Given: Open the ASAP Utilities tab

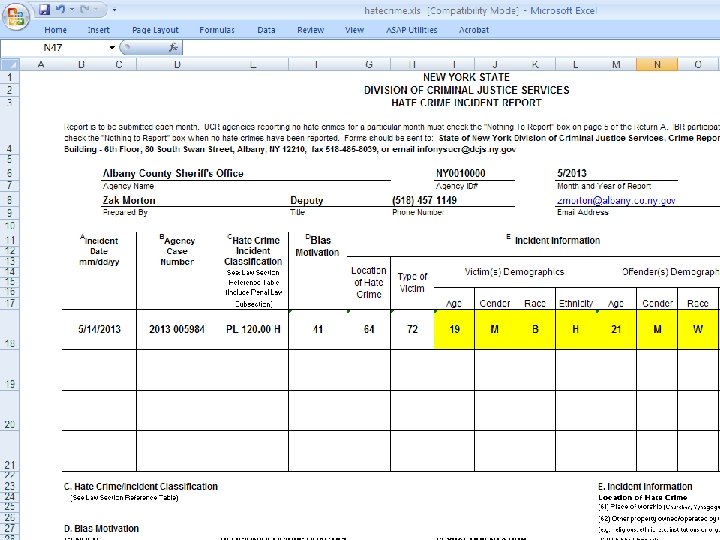Looking at the screenshot, I should (x=411, y=30).
